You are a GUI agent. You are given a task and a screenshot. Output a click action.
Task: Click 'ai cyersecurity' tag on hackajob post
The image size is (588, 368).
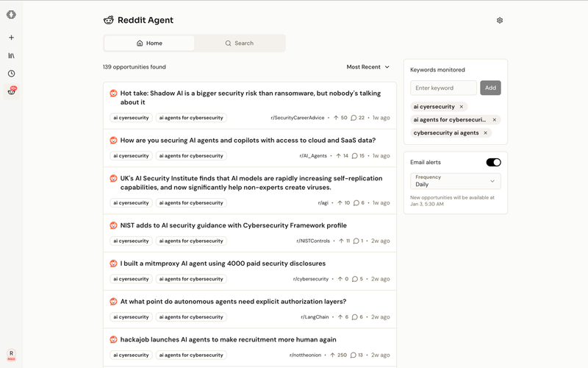tap(131, 355)
